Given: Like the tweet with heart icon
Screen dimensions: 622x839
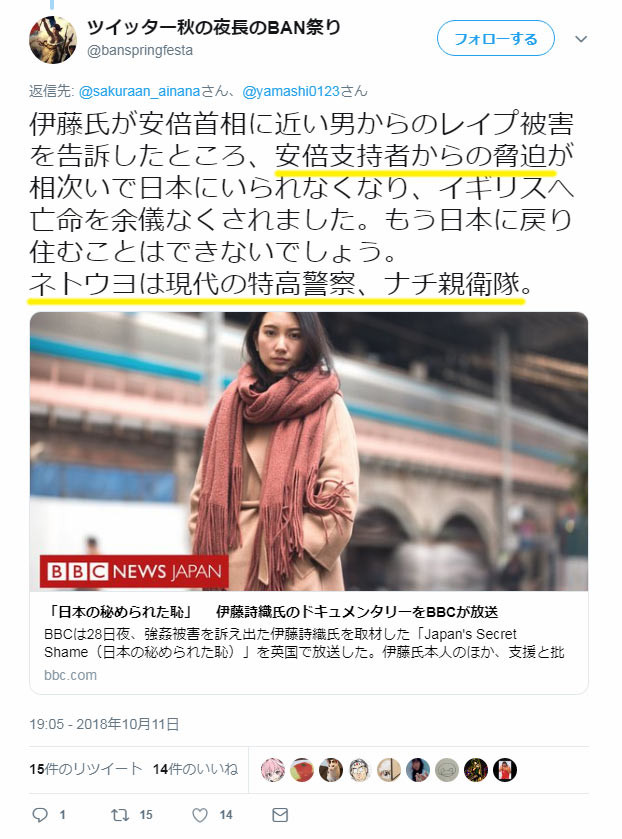Looking at the screenshot, I should coord(200,815).
